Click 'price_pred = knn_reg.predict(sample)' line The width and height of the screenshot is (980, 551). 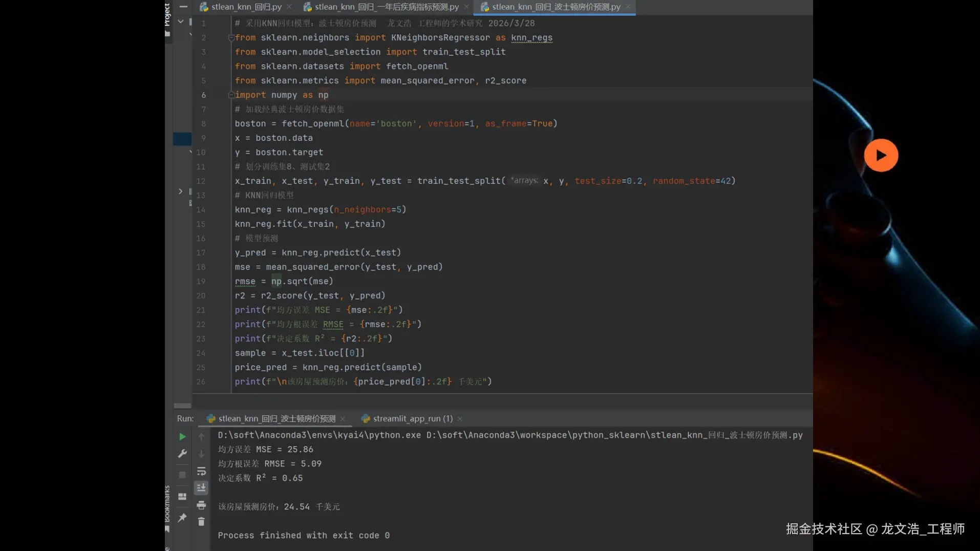pos(329,368)
